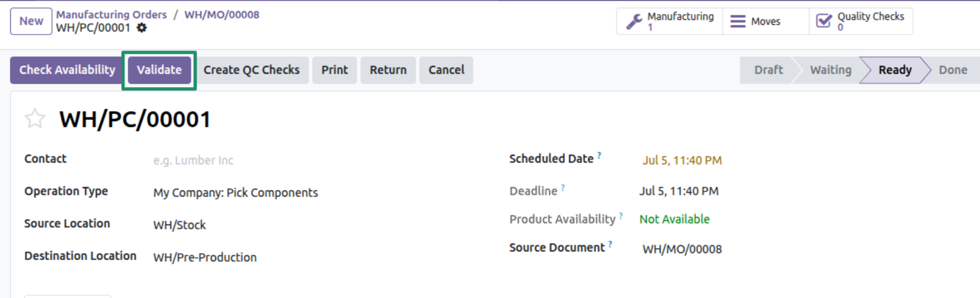This screenshot has height=298, width=980.
Task: Open Quality Checks checkmark icon button
Action: (861, 21)
